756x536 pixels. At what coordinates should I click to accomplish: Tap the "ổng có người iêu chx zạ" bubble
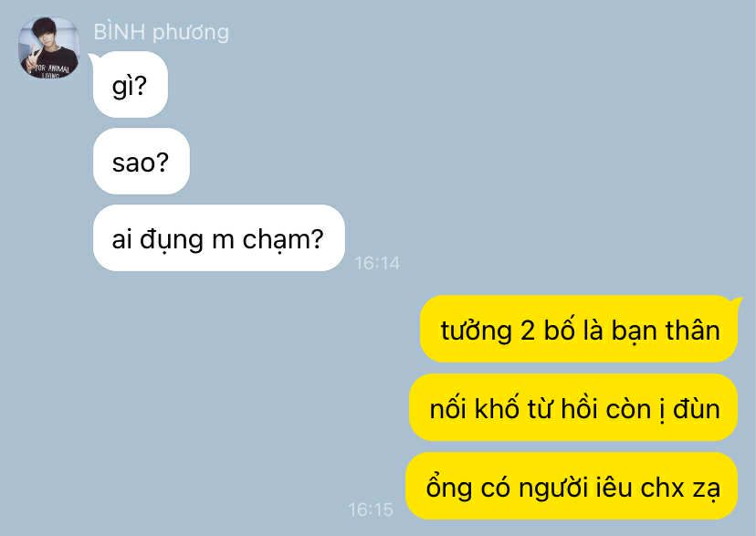coord(572,486)
